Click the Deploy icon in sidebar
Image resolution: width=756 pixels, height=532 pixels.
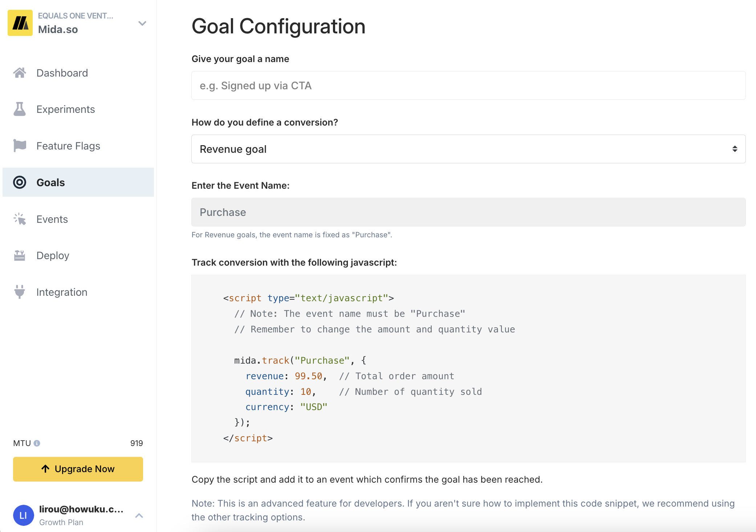pos(20,255)
